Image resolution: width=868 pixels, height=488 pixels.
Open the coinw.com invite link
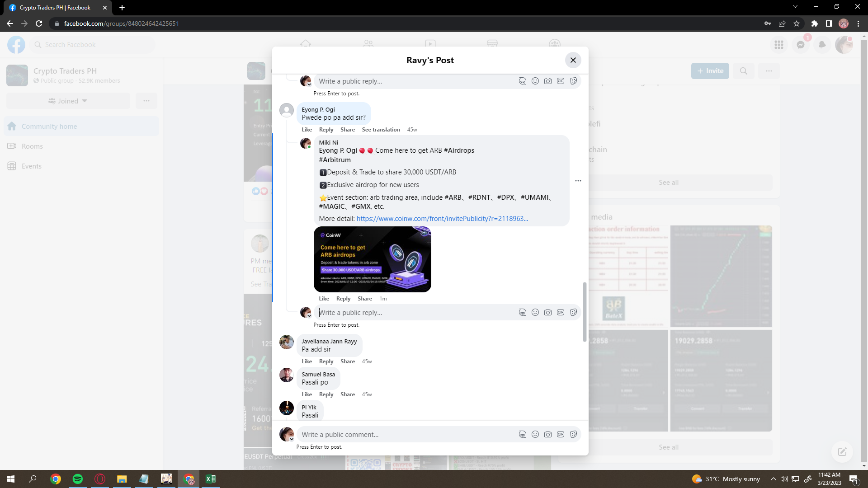[x=442, y=219]
